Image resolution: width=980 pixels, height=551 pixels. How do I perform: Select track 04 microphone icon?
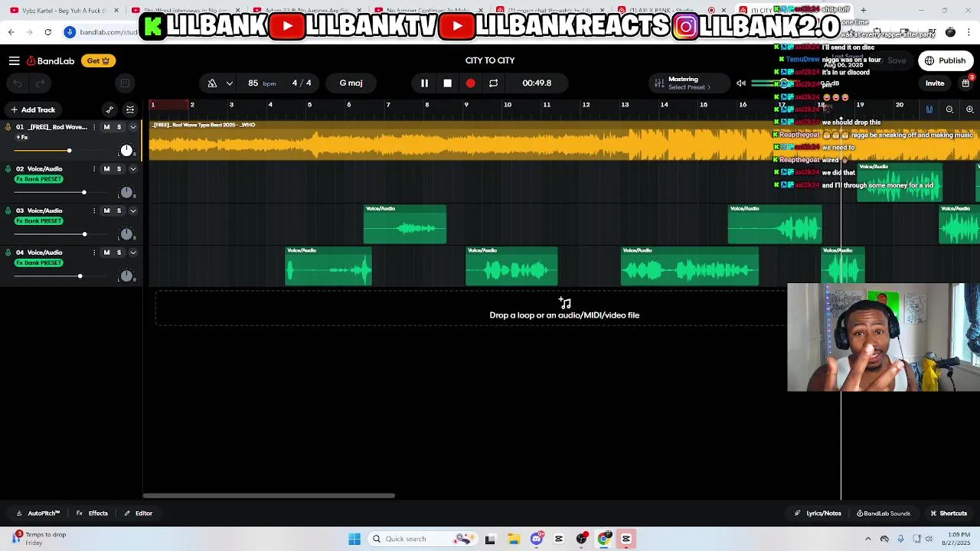(x=8, y=253)
